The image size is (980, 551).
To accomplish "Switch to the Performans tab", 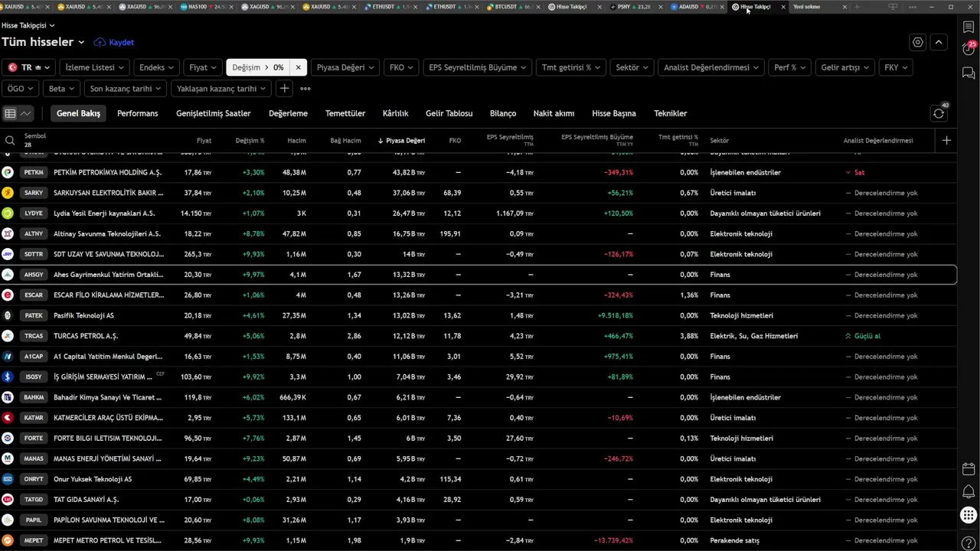I will click(x=137, y=113).
